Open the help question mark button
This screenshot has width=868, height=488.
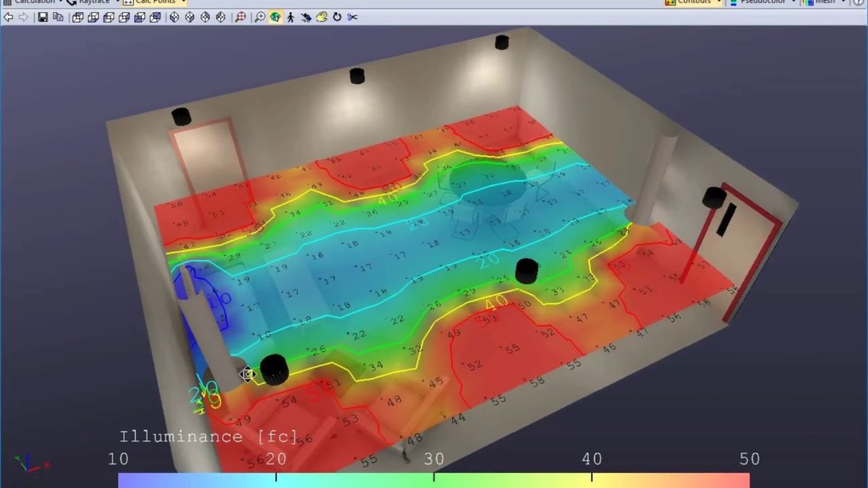click(x=859, y=2)
